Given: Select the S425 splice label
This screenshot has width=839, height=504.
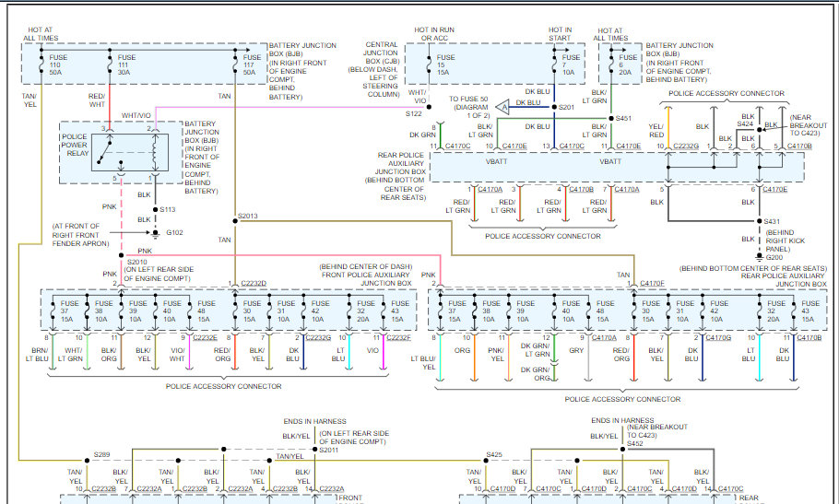Looking at the screenshot, I should pyautogui.click(x=494, y=455).
